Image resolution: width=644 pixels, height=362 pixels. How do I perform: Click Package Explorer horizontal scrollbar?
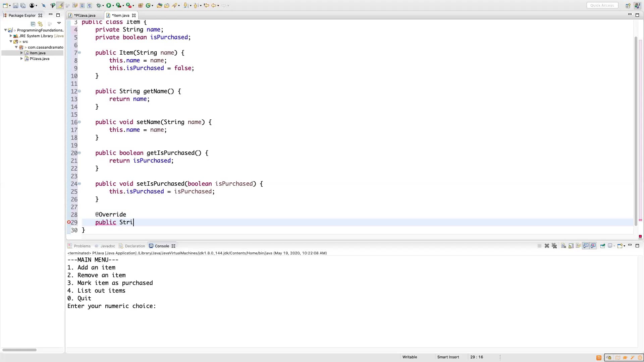pos(19,350)
